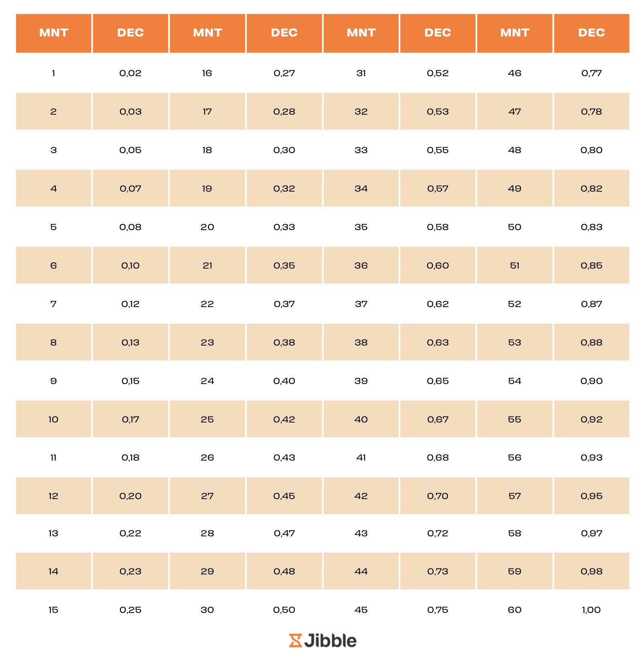
Task: Click the cell showing minute 8
Action: click(x=53, y=342)
